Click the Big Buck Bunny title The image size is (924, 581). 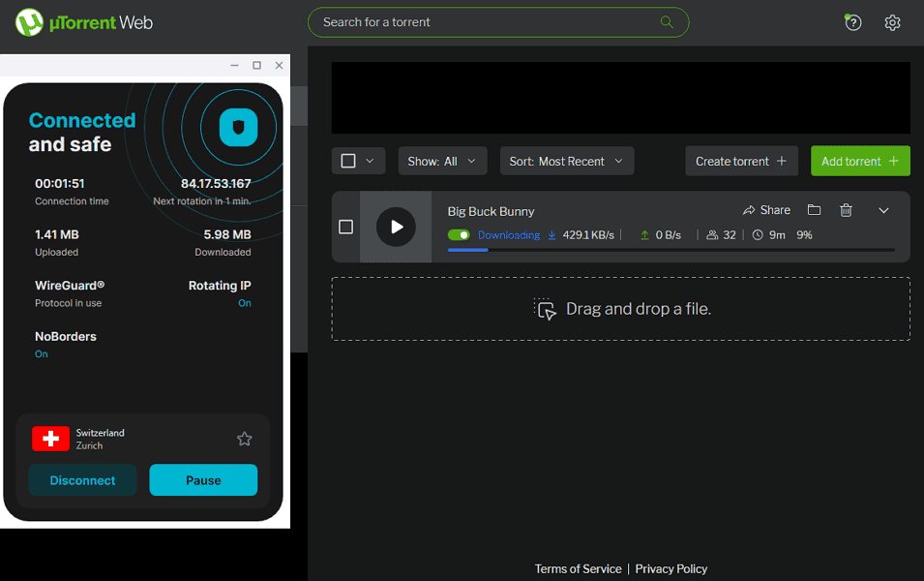tap(491, 211)
